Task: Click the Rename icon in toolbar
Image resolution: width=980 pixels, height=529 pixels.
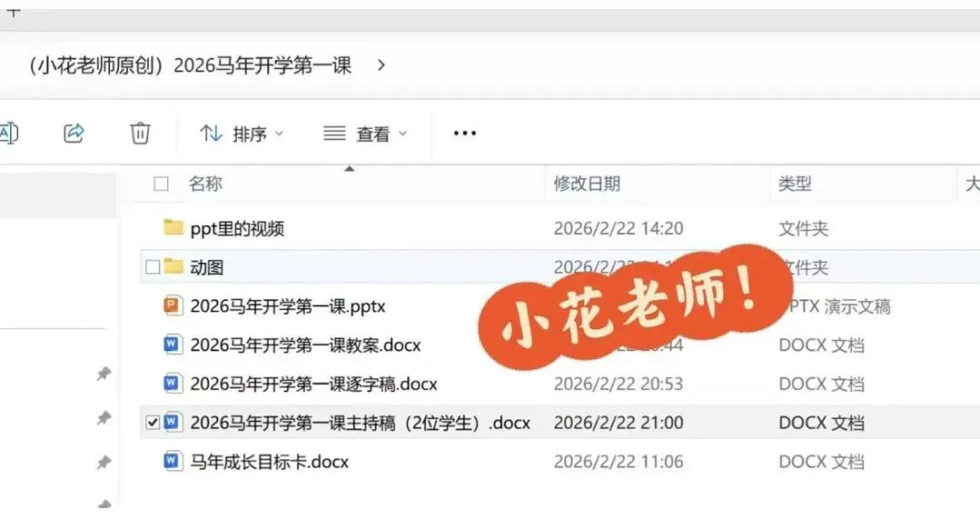Action: point(9,133)
